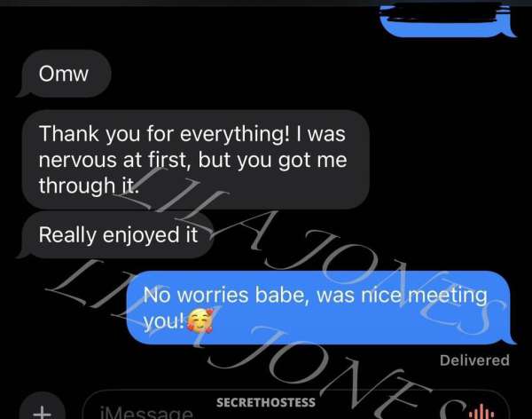Click the smiling face with hearts emoji
Screen dimensions: 532x419
click(200, 320)
